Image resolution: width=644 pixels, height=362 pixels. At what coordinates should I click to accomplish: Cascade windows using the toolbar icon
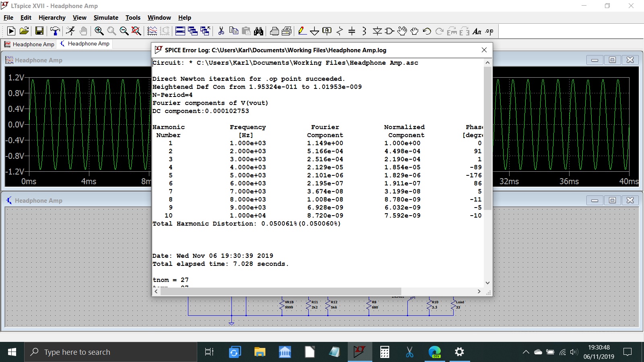[x=193, y=31]
